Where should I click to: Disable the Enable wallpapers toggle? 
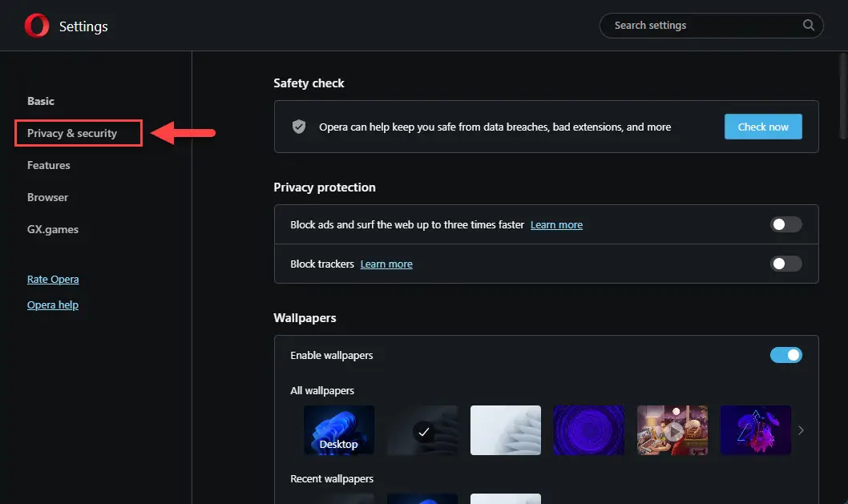tap(785, 355)
